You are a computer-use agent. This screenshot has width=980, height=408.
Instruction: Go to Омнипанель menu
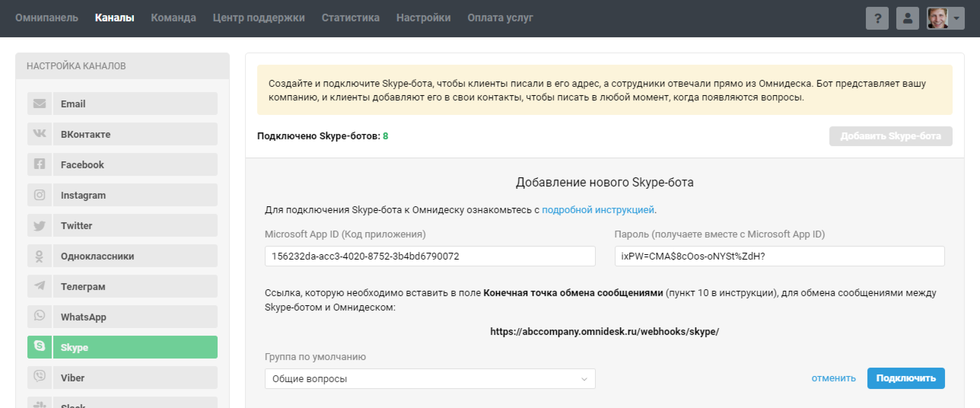coord(46,18)
